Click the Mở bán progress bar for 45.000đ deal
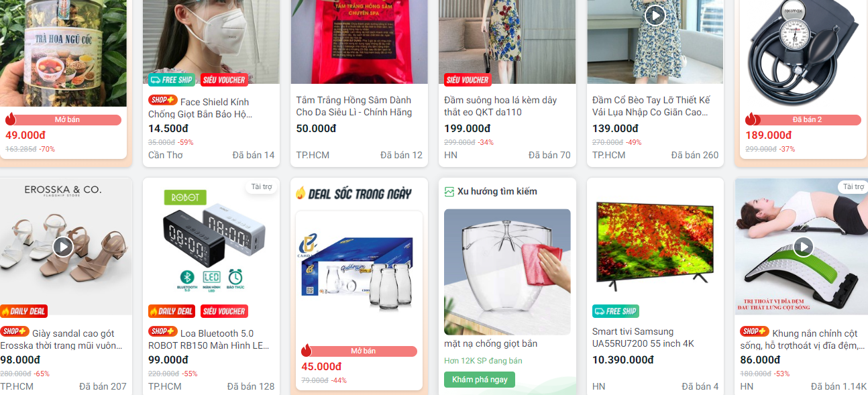This screenshot has width=868, height=395. [x=359, y=351]
